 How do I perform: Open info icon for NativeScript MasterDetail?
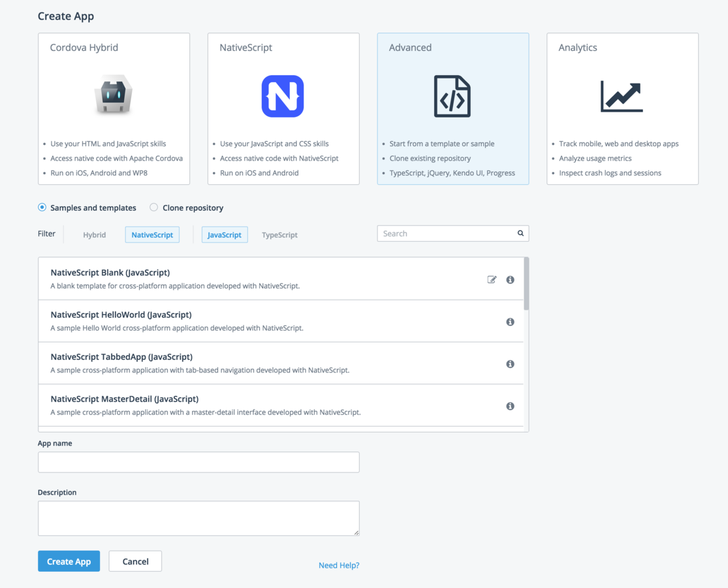(510, 406)
